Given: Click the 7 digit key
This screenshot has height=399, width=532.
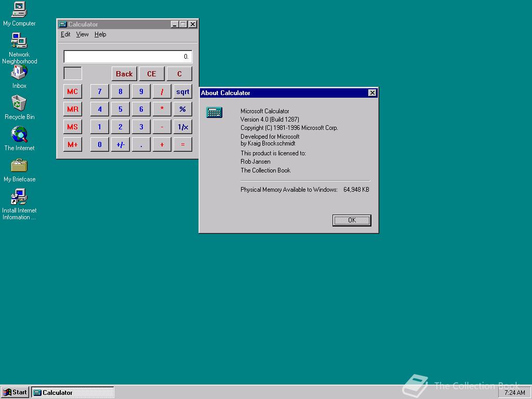Looking at the screenshot, I should (100, 91).
